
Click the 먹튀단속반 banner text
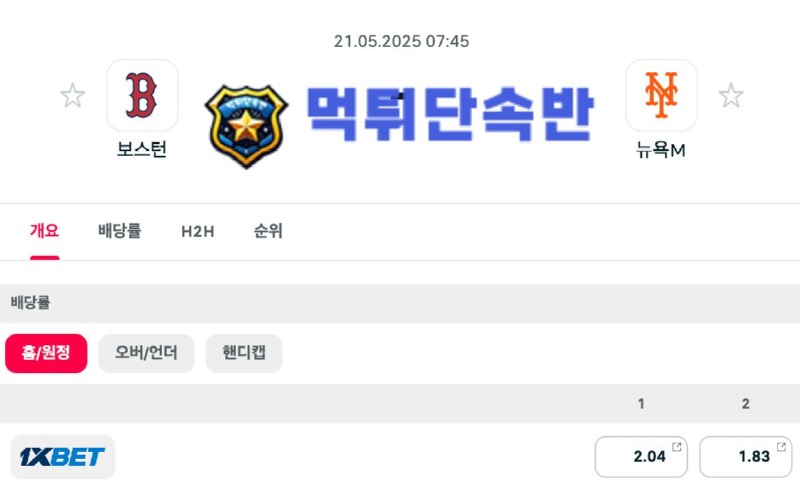(x=450, y=114)
